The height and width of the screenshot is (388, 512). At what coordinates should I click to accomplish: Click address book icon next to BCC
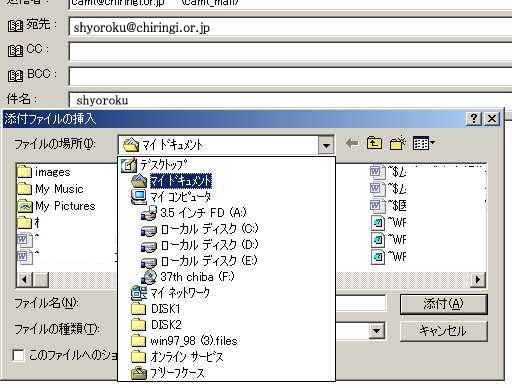coord(15,75)
